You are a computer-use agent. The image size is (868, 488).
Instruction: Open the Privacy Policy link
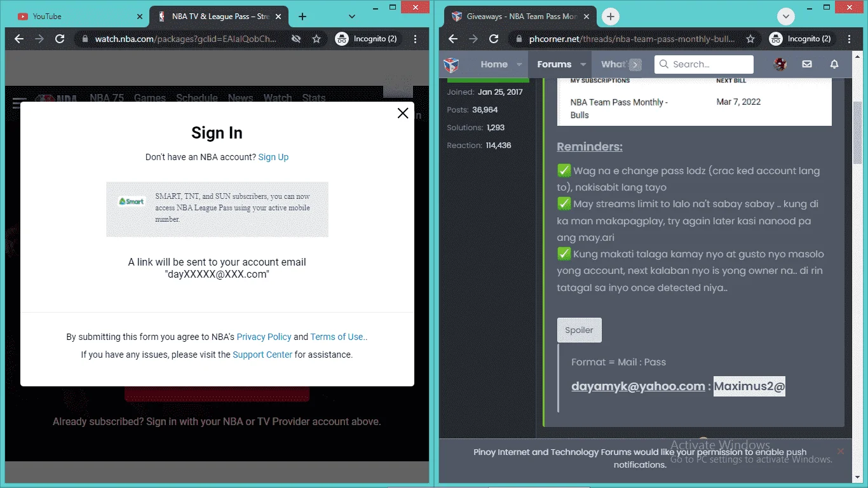(264, 337)
